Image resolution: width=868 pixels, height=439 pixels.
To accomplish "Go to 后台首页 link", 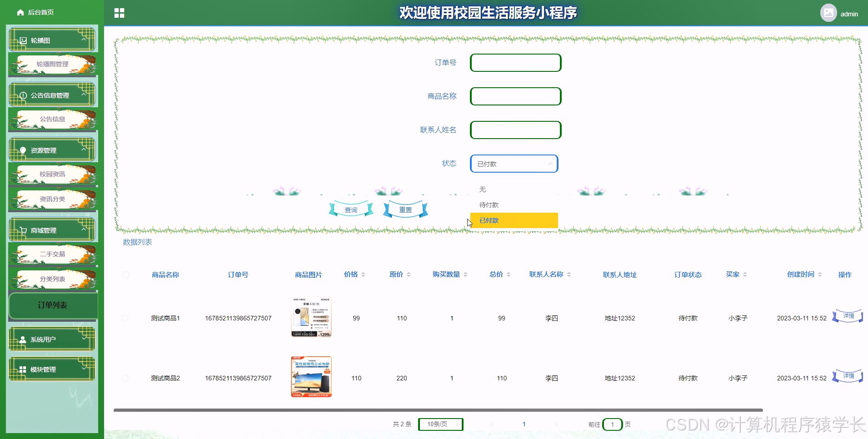I will 41,13.
